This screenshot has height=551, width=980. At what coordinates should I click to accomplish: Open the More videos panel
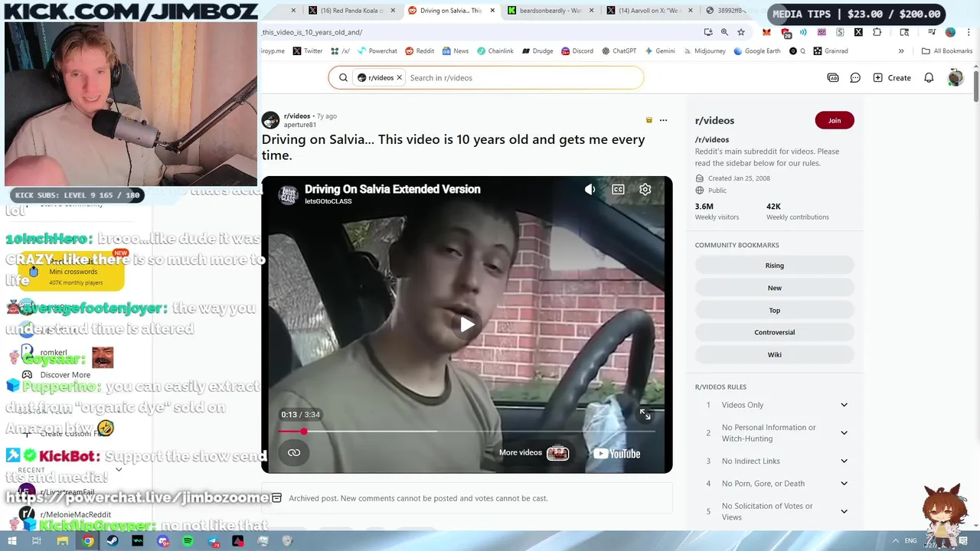click(x=534, y=453)
